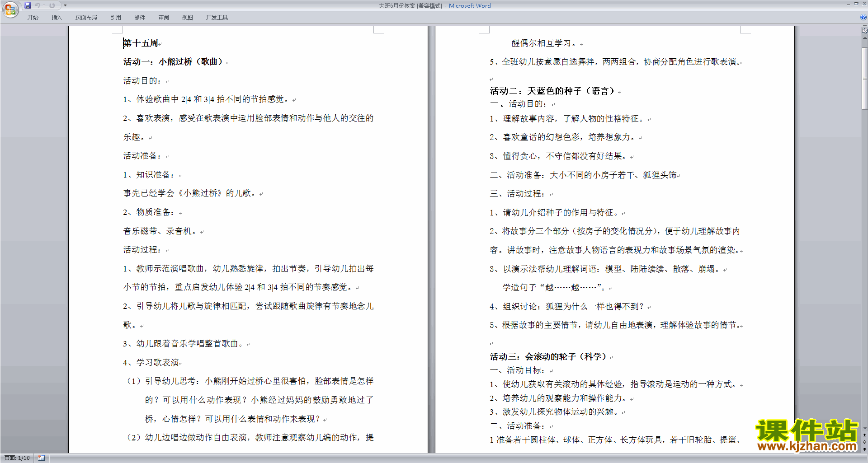This screenshot has height=463, width=868.
Task: Open the 邮件 tab
Action: coord(140,18)
